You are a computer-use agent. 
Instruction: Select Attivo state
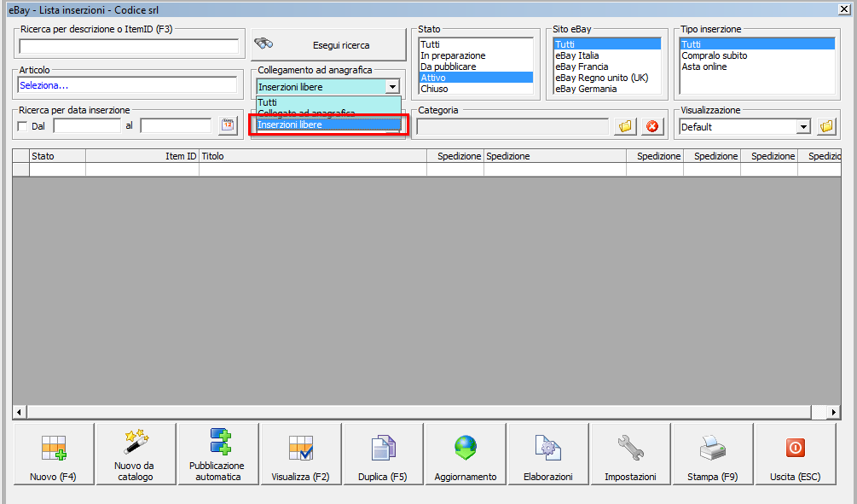pos(476,78)
